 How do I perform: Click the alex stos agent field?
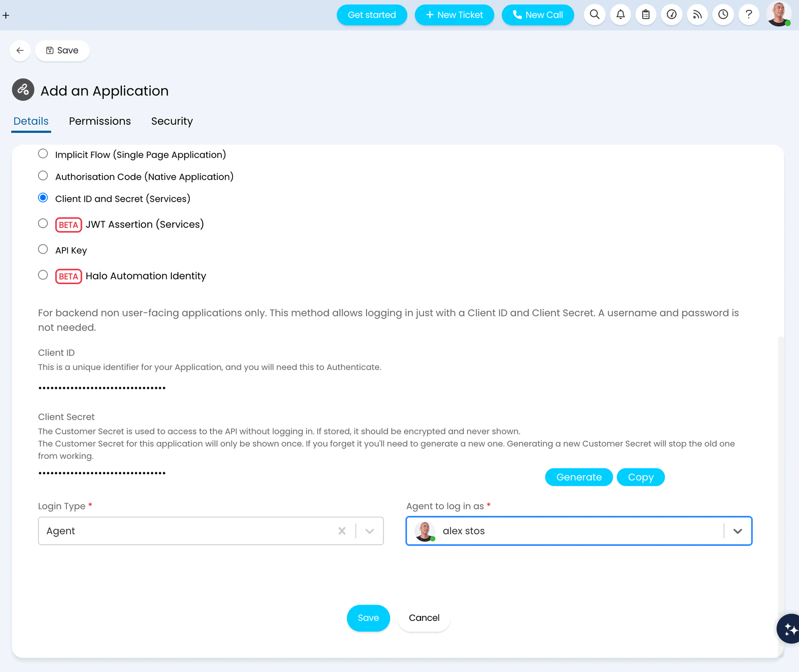pos(579,531)
